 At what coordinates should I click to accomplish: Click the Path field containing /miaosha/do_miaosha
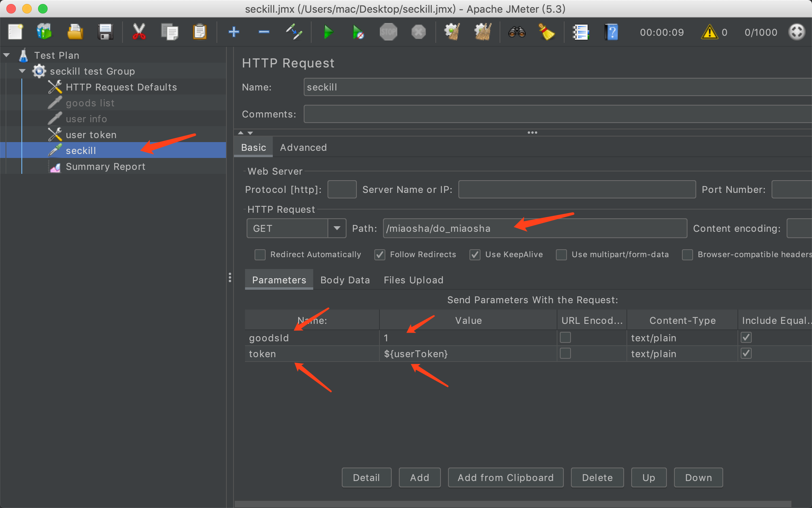tap(534, 228)
